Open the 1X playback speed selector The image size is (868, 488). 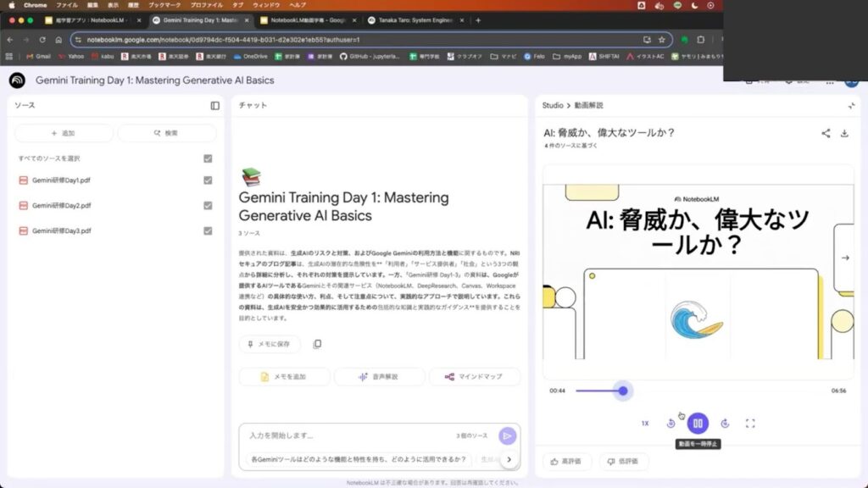(x=645, y=423)
